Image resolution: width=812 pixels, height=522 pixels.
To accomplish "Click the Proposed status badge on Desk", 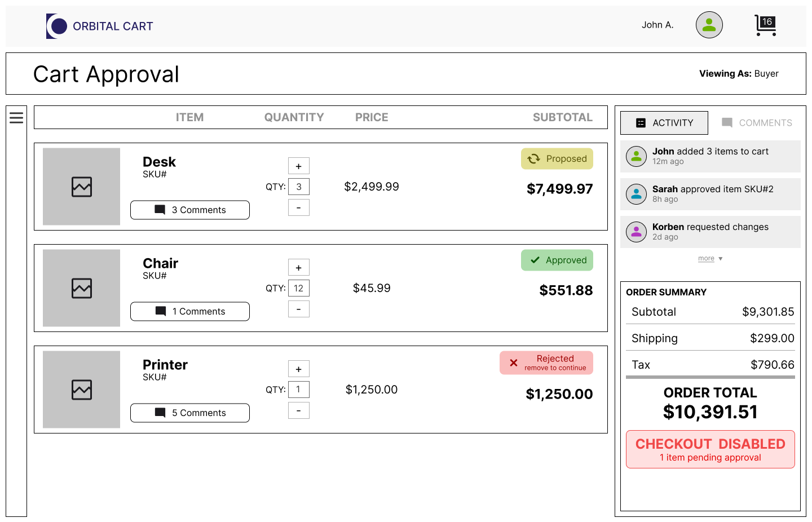I will pos(557,159).
